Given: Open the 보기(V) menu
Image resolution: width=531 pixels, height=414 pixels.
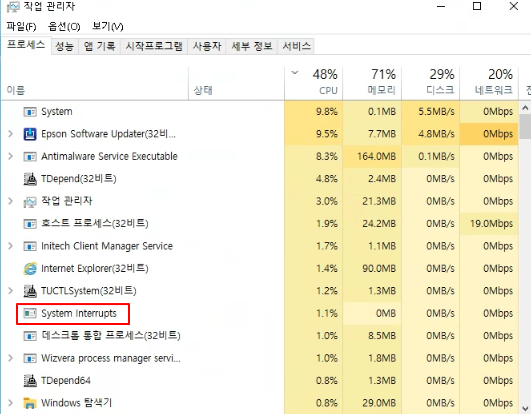Looking at the screenshot, I should 108,26.
